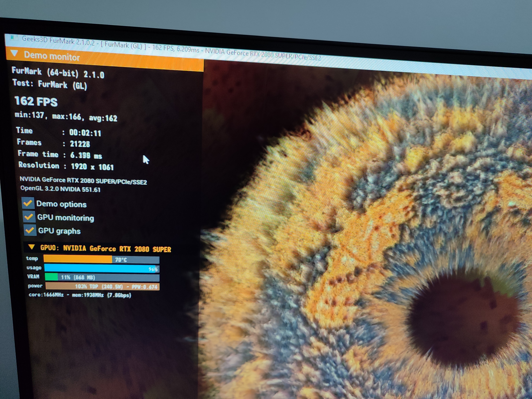Collapse the GPU0 section triangle
This screenshot has width=532, height=399.
tap(32, 247)
